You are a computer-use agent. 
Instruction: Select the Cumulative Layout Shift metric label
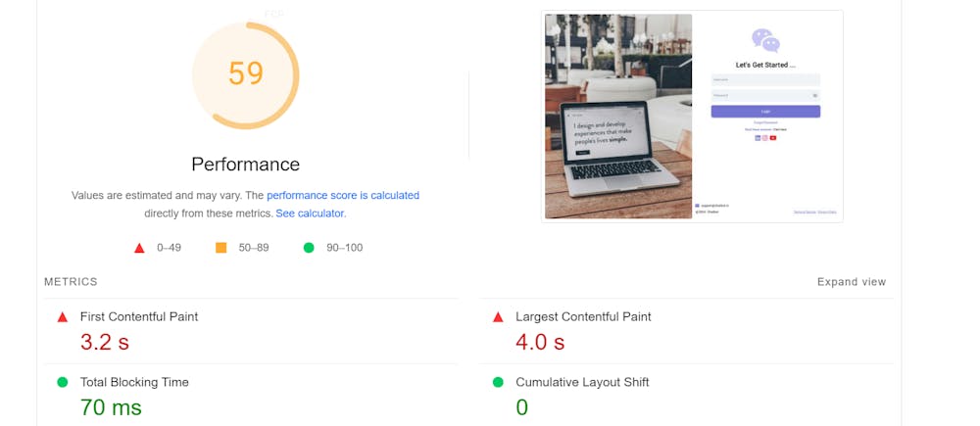tap(582, 382)
